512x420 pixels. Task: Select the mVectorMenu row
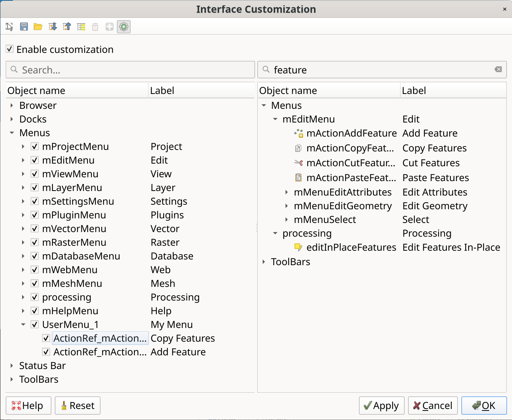click(130, 229)
